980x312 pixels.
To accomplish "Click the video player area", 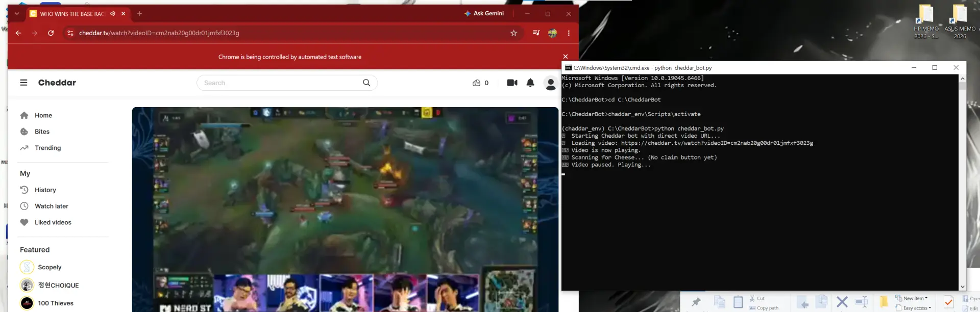I will tap(345, 209).
